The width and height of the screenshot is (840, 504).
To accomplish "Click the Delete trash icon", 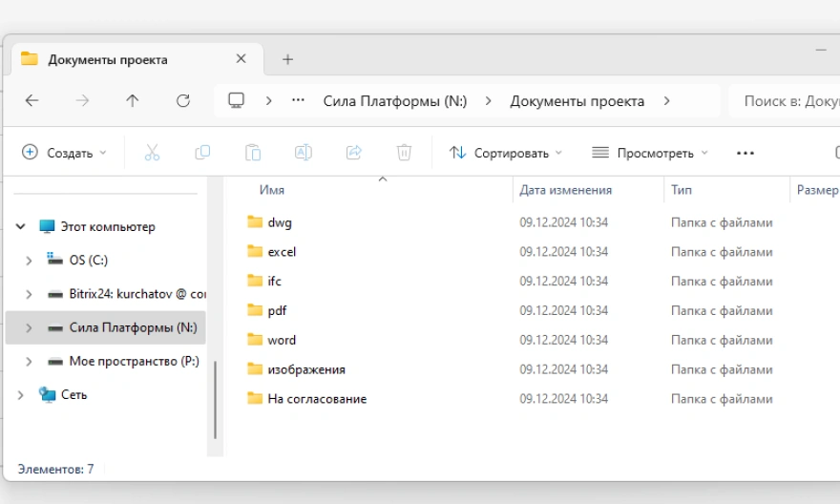I will click(x=404, y=153).
